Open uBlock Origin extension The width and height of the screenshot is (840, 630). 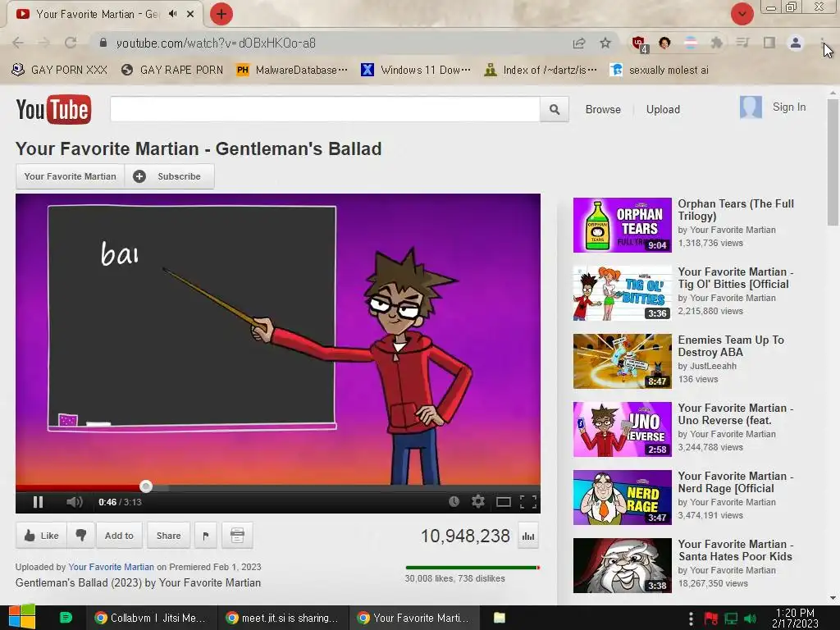point(638,43)
